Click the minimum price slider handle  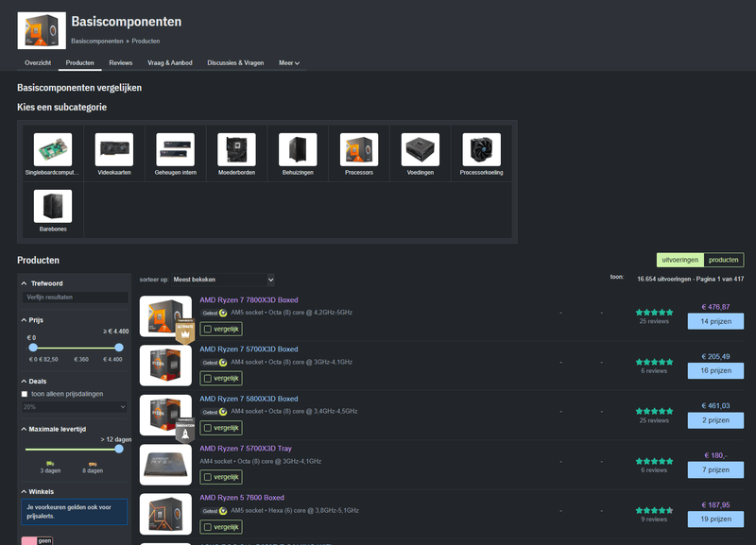33,348
